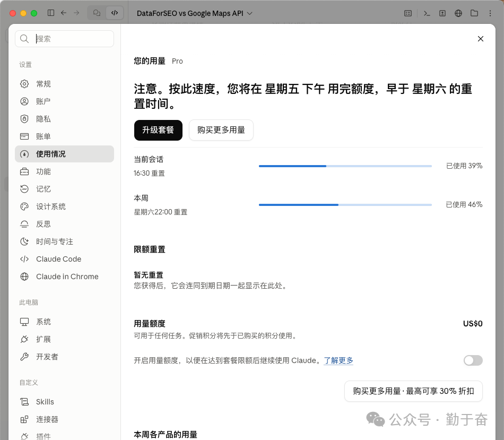Click the 本周 weekly usage progress bar
Viewport: 504px width, 440px height.
[345, 204]
